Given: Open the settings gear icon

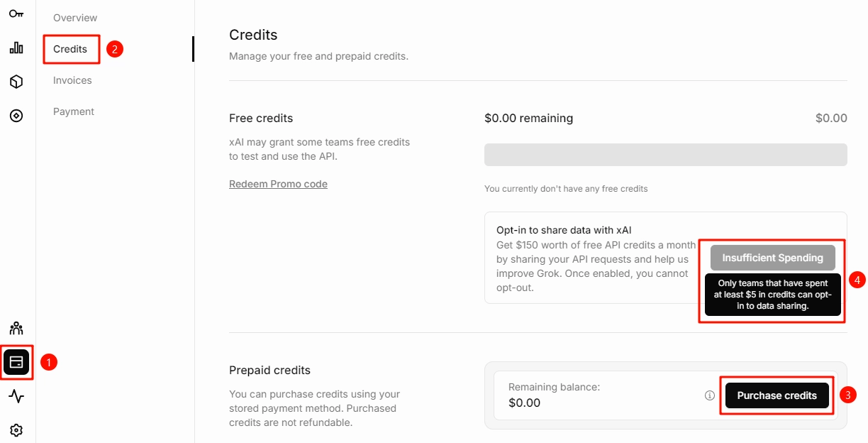Looking at the screenshot, I should [x=16, y=430].
